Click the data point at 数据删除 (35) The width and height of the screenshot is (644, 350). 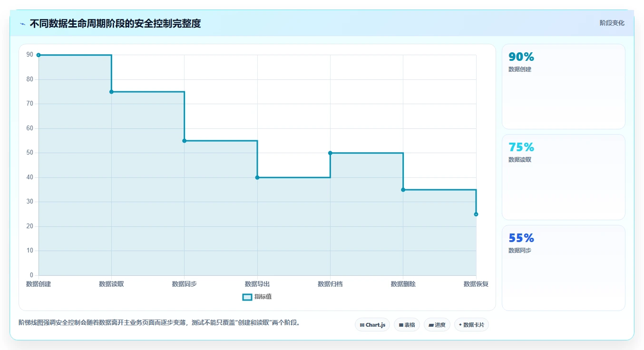(x=403, y=190)
